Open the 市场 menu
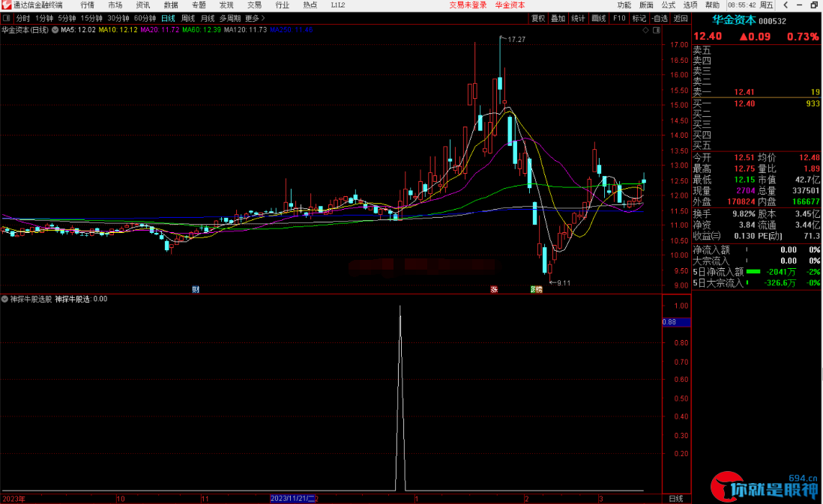Screen dimensions: 823x504 click(x=115, y=4)
